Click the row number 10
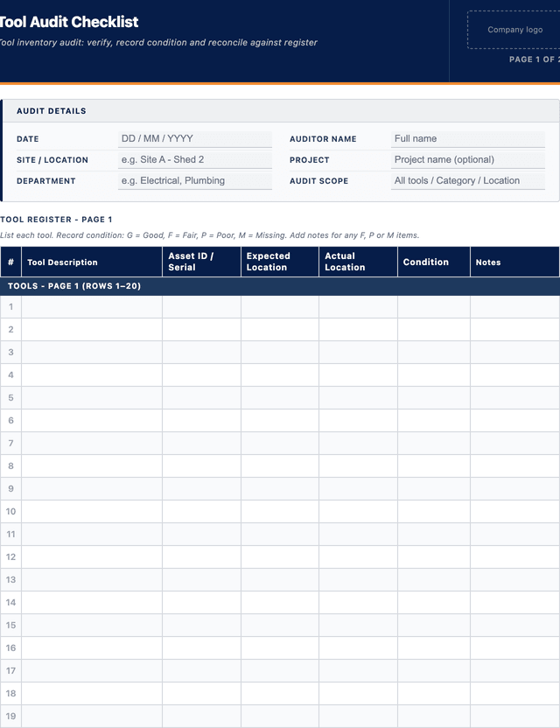Viewport: 560px width, 728px height. [x=10, y=512]
